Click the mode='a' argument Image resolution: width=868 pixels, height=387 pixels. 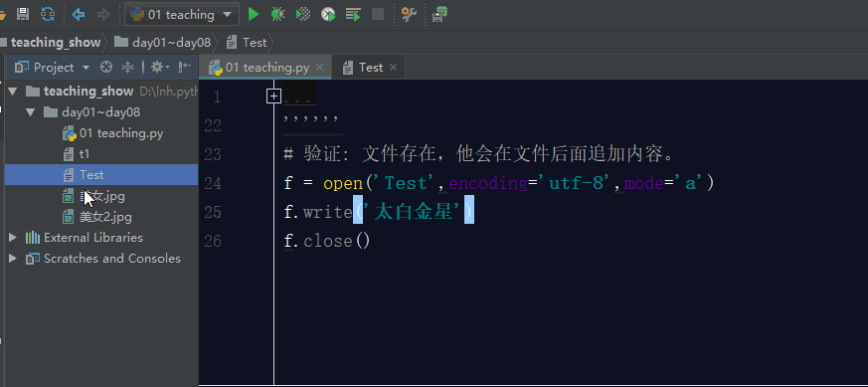664,183
